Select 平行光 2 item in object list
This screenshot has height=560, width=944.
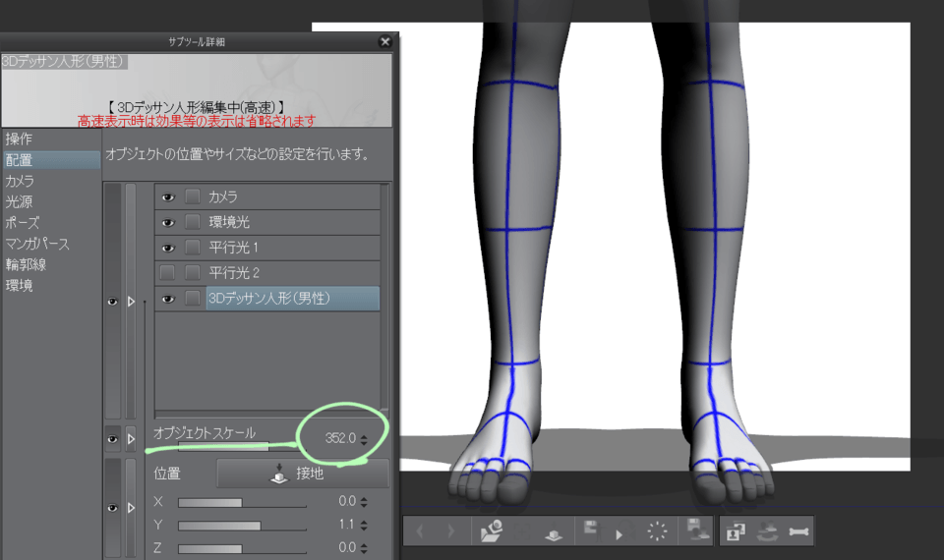coord(293,273)
